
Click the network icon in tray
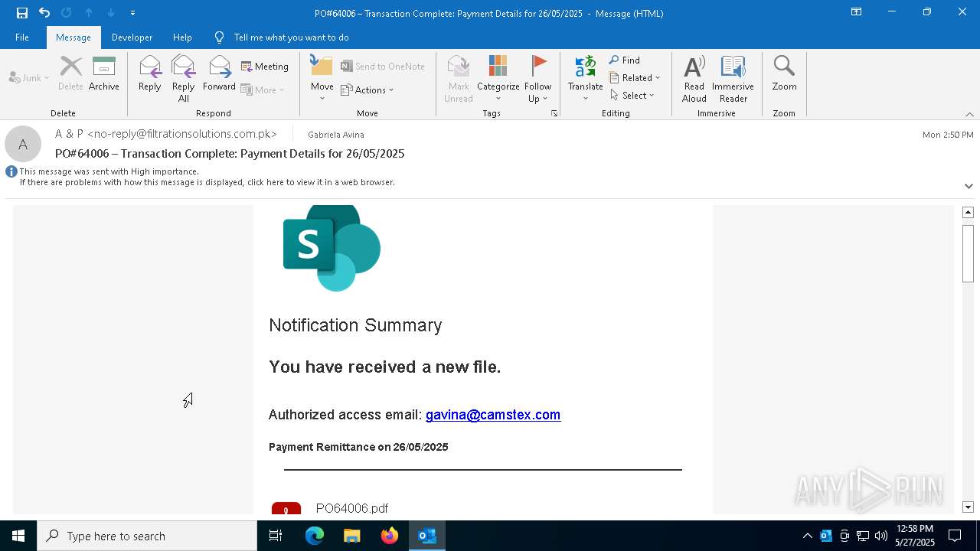pos(863,536)
